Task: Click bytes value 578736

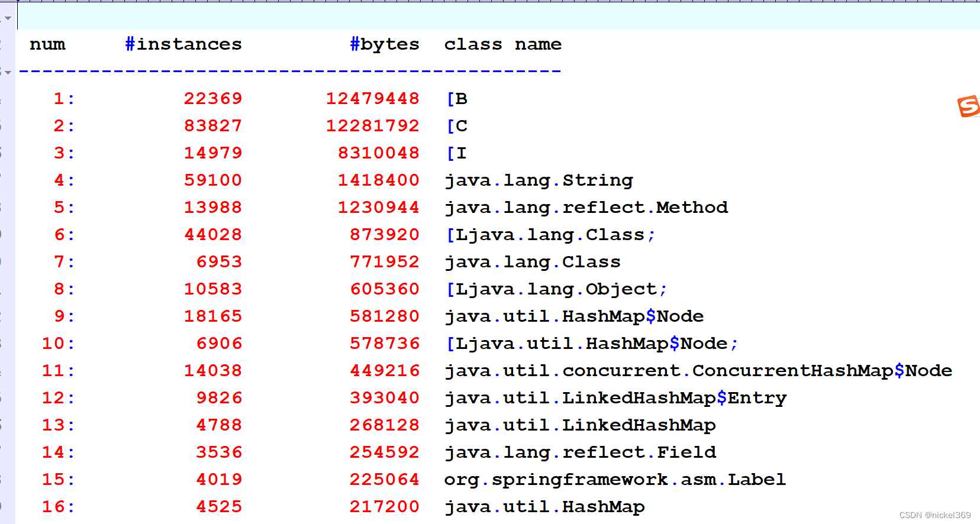Action: [x=385, y=344]
